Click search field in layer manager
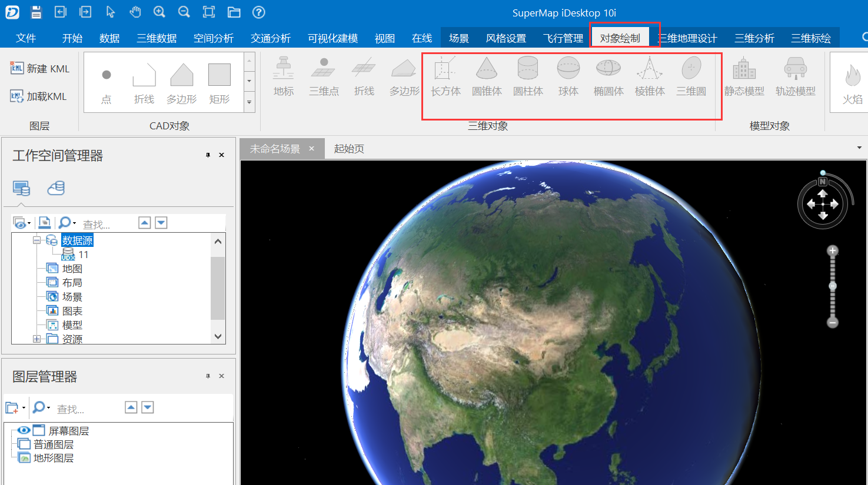Screen dimensions: 868x485 tap(88, 409)
